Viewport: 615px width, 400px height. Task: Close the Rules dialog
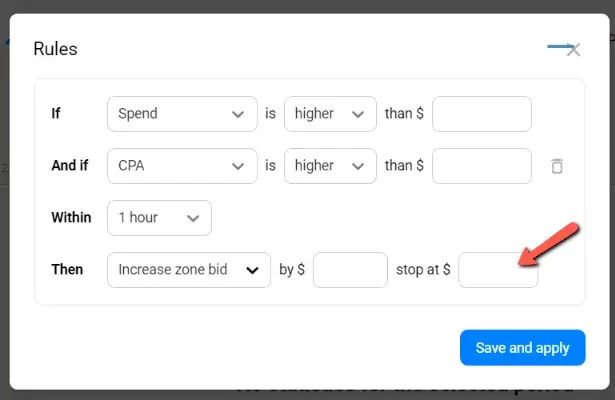point(573,50)
